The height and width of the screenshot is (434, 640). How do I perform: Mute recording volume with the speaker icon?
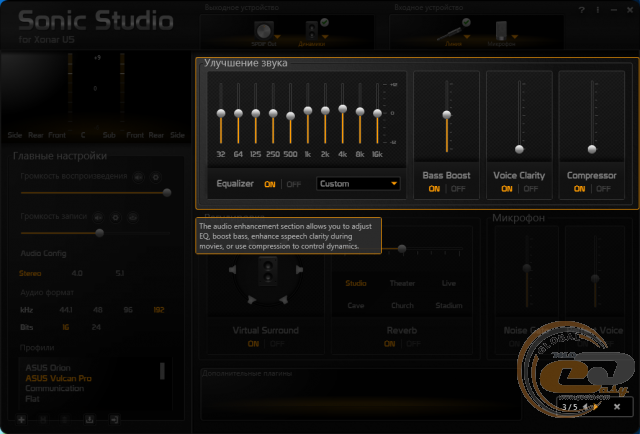98,217
